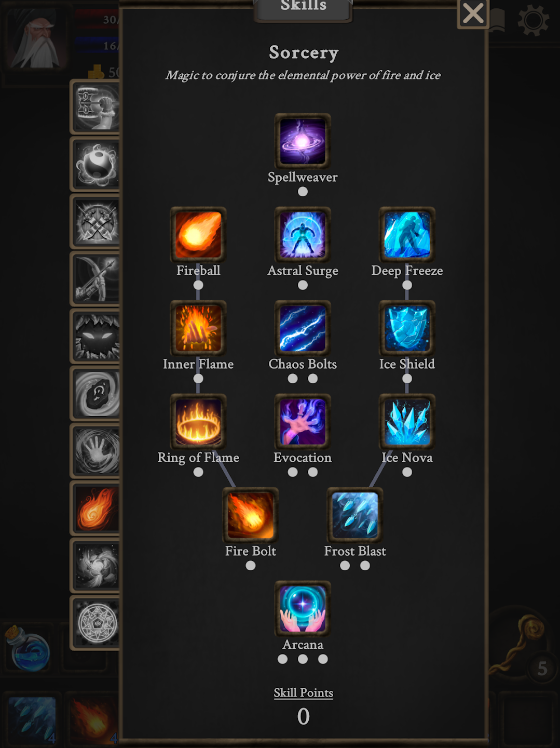Image resolution: width=560 pixels, height=748 pixels.
Task: Open the settings gear icon
Action: (533, 20)
